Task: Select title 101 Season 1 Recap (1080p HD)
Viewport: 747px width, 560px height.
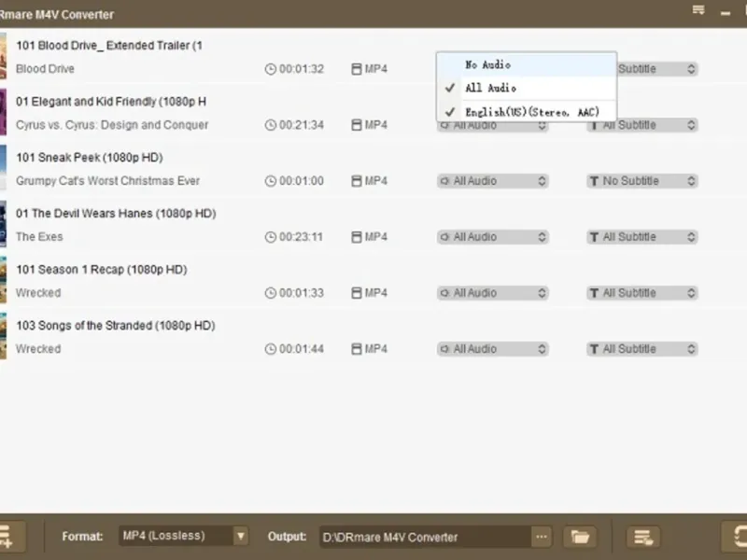Action: 102,270
